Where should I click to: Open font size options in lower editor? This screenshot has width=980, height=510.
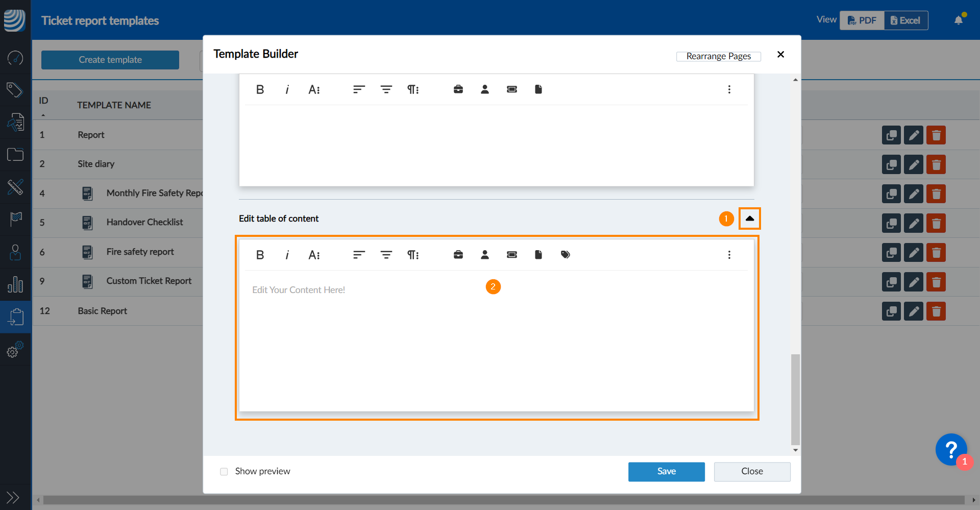[x=314, y=255]
